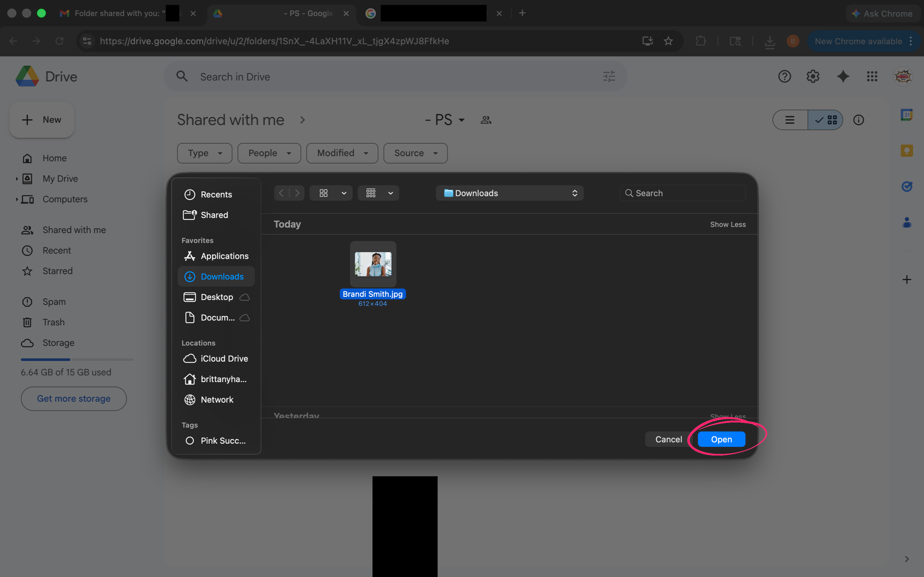
Task: Expand the Type filter dropdown
Action: point(204,153)
